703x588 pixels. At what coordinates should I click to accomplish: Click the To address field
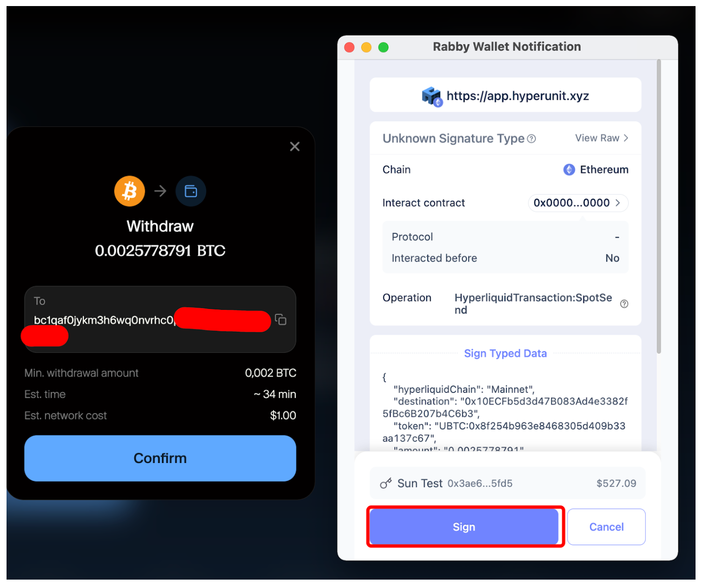point(160,319)
